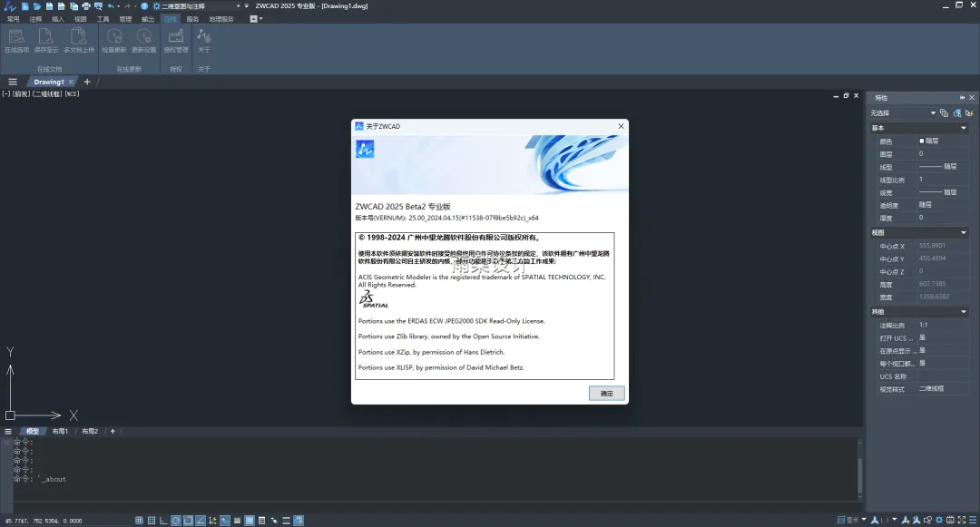Toggle ortho mode in status bar
Screen dimensions: 980x527
point(163,520)
